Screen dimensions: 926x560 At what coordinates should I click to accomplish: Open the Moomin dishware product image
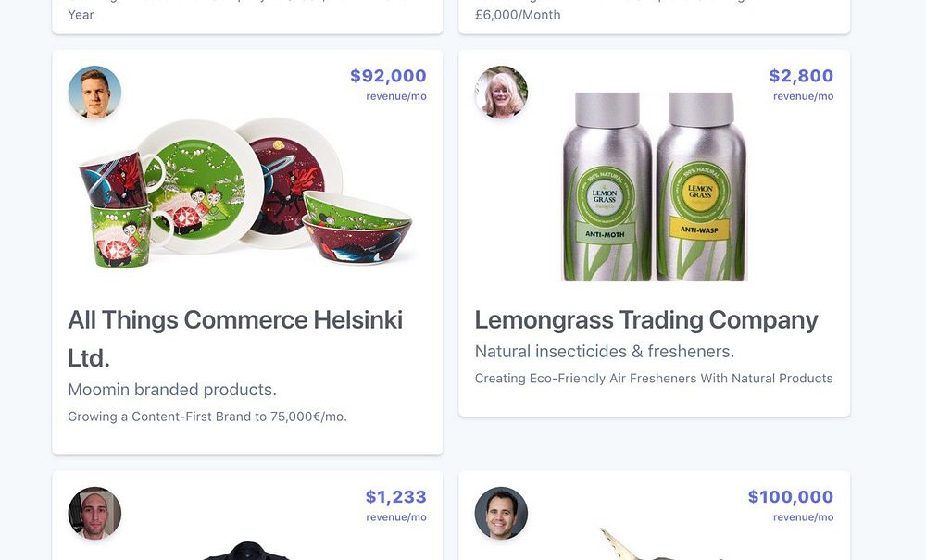[x=245, y=193]
